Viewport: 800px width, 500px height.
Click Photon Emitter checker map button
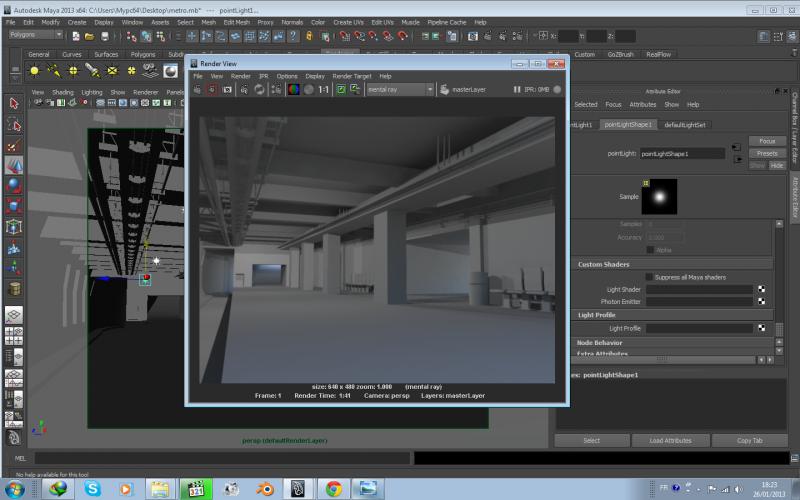pyautogui.click(x=761, y=302)
